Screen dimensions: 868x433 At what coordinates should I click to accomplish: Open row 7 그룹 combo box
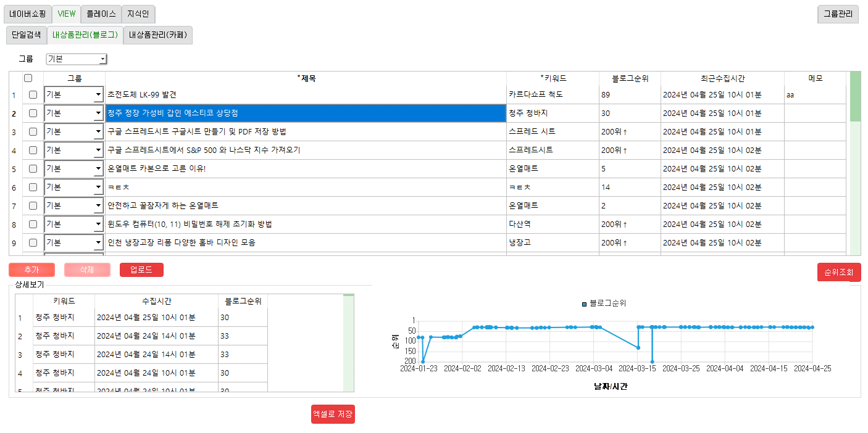tap(98, 206)
